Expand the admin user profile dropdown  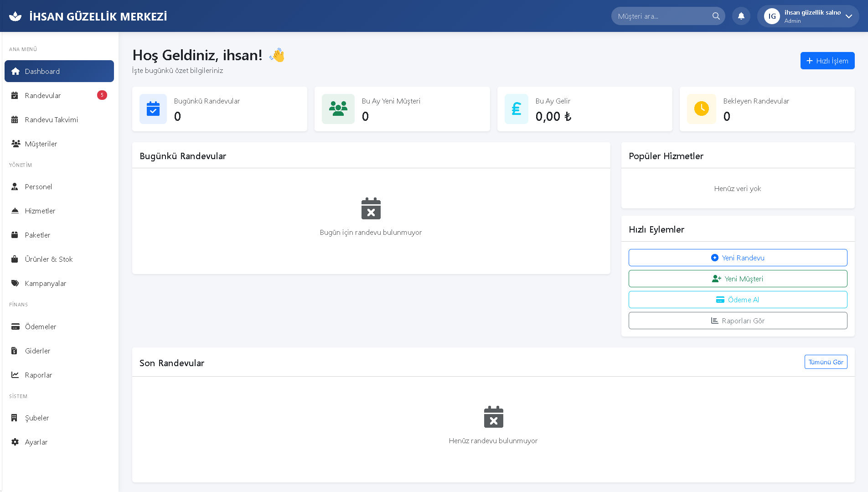pos(848,16)
